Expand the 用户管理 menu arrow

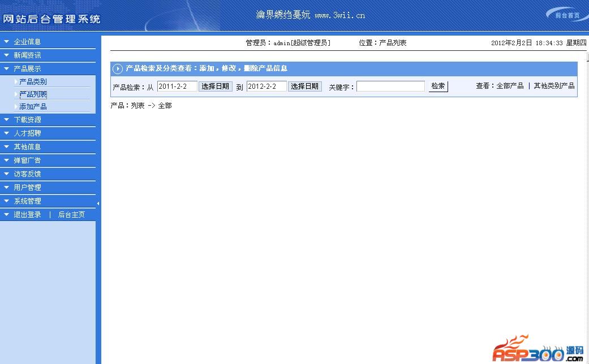point(6,187)
